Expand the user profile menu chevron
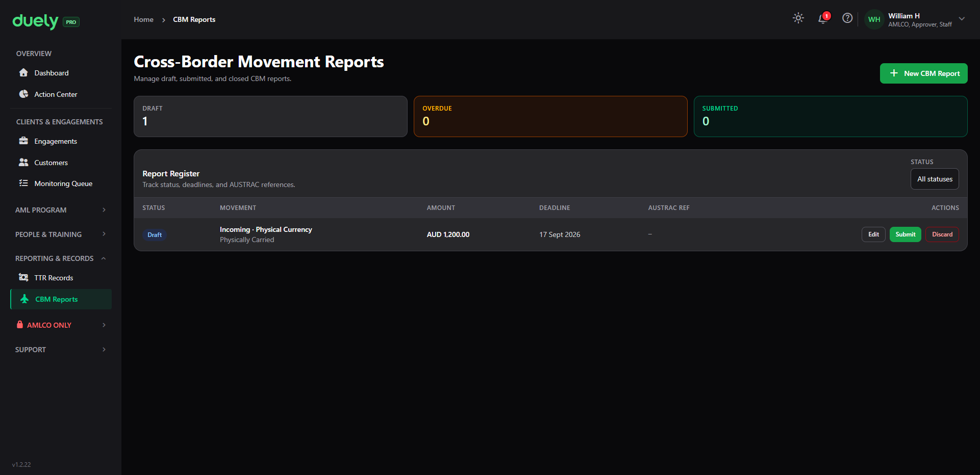Image resolution: width=980 pixels, height=475 pixels. coord(962,19)
